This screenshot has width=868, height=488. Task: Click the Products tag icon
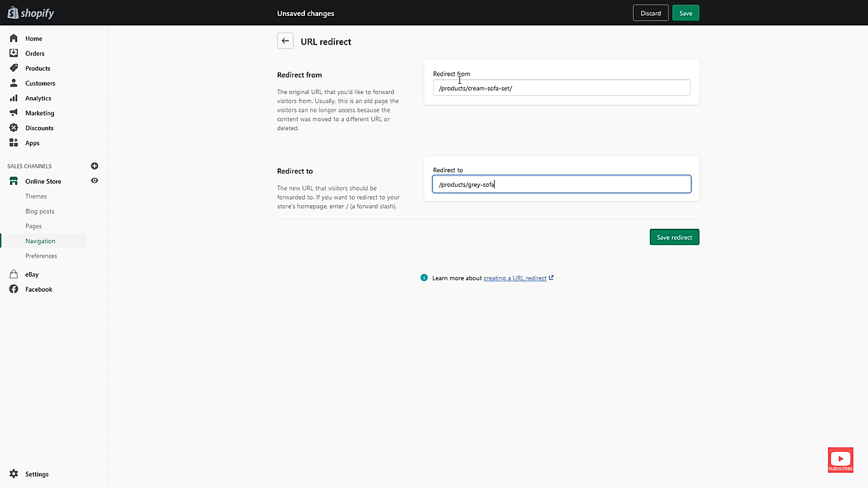point(13,68)
